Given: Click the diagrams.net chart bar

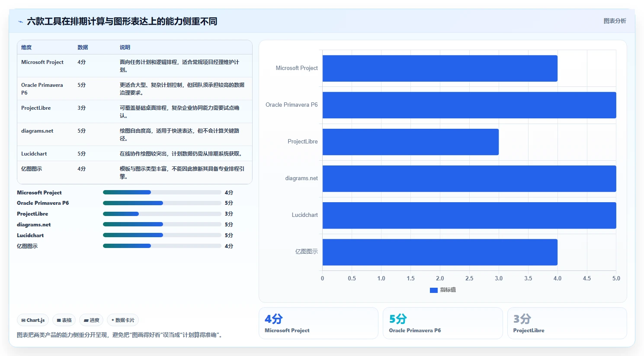Looking at the screenshot, I should (469, 178).
